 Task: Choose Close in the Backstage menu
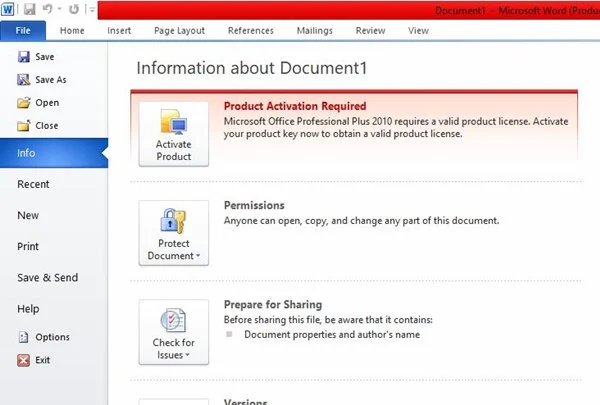47,126
